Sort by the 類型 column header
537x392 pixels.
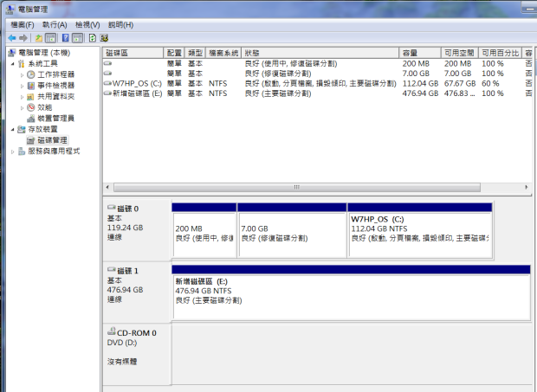(195, 53)
